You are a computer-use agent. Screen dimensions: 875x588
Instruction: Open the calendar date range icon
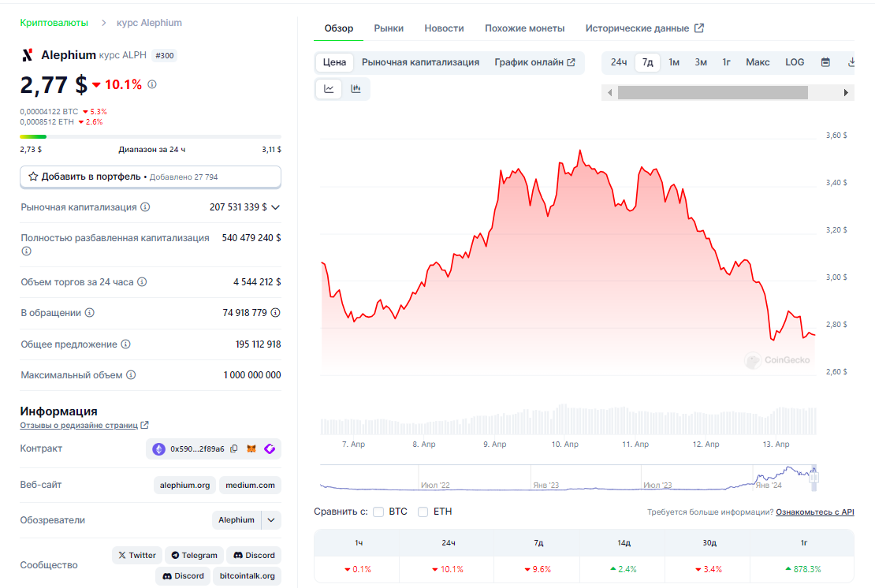click(x=825, y=62)
